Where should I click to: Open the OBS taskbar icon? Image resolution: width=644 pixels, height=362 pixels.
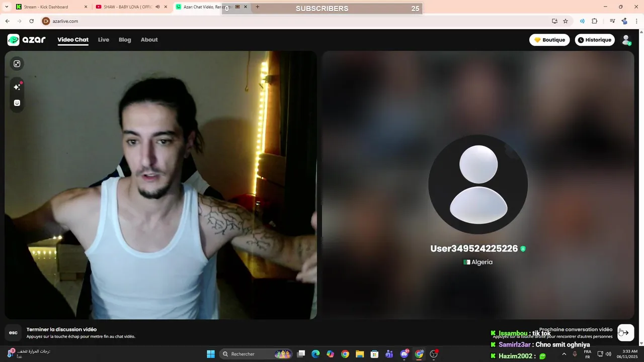point(434,354)
